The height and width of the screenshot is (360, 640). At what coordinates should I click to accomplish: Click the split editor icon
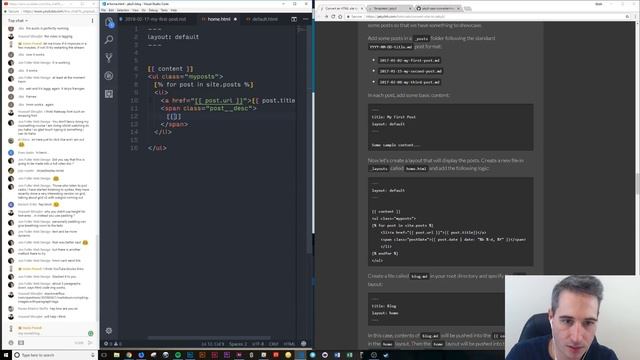(294, 19)
